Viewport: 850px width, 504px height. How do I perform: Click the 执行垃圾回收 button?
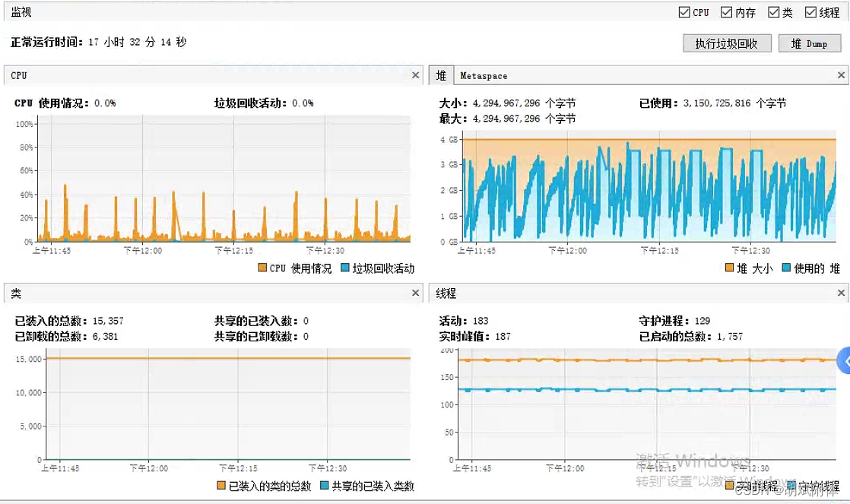click(x=726, y=43)
